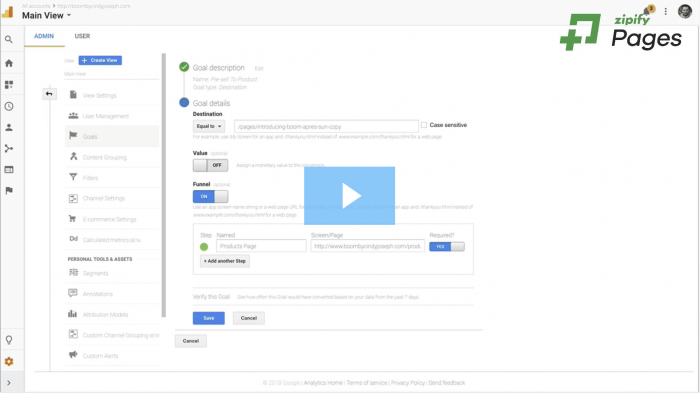Open Custom Channel Grouping menu item
The width and height of the screenshot is (700, 393).
click(112, 335)
